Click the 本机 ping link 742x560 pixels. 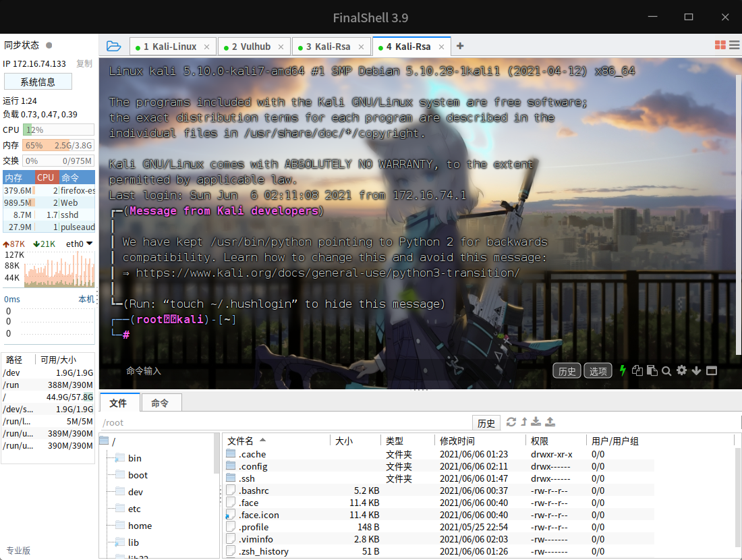coord(86,299)
